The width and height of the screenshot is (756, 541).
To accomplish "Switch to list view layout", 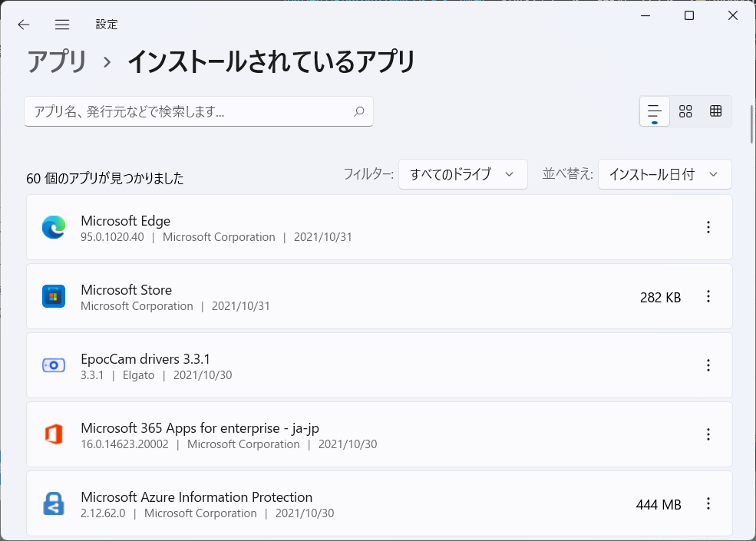I will pos(654,111).
